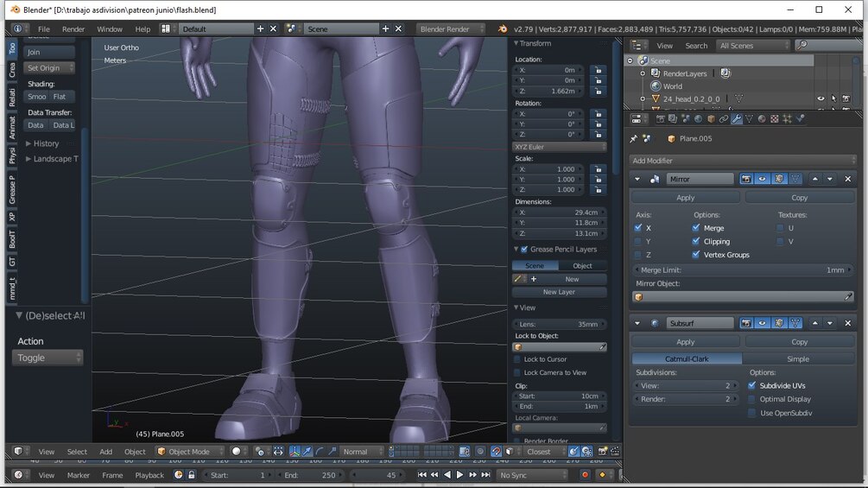The width and height of the screenshot is (868, 488).
Task: Toggle 3D manipulator widget in viewport header
Action: pos(295,452)
